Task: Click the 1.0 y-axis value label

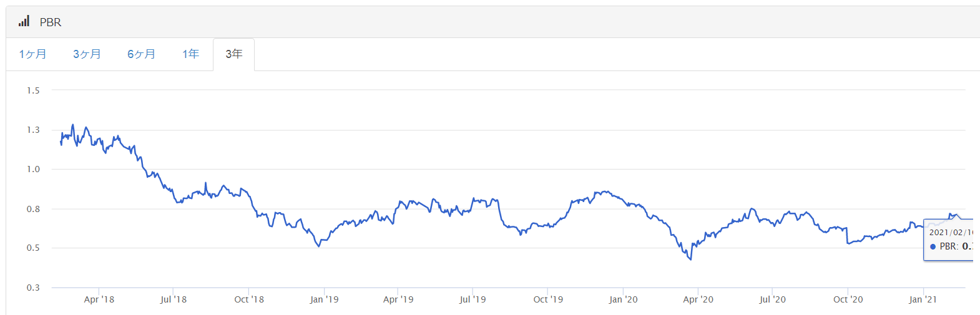Action: (33, 169)
